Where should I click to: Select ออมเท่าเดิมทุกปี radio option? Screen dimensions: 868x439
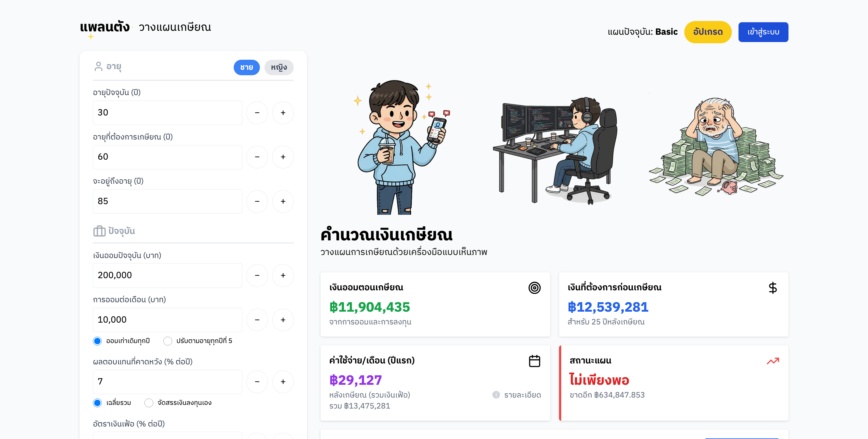(97, 341)
